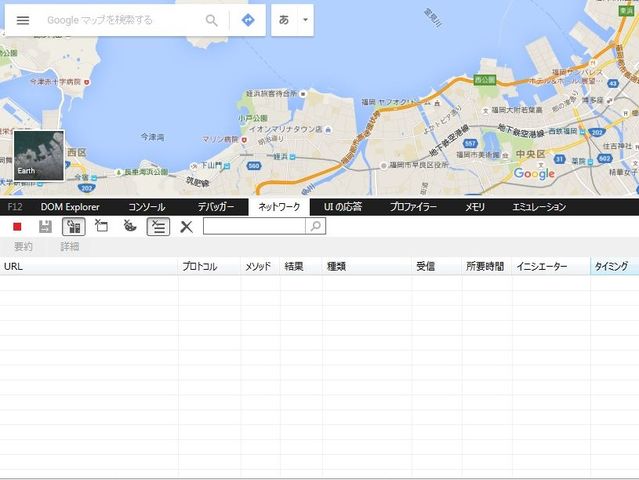
Task: Click the マリン病院 hospital marker on map
Action: 244,140
